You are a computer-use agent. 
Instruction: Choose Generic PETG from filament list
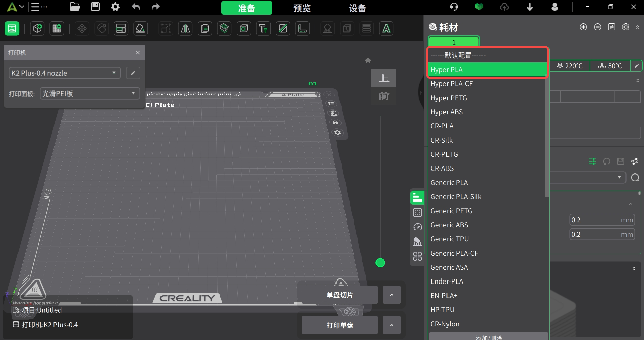pyautogui.click(x=487, y=211)
